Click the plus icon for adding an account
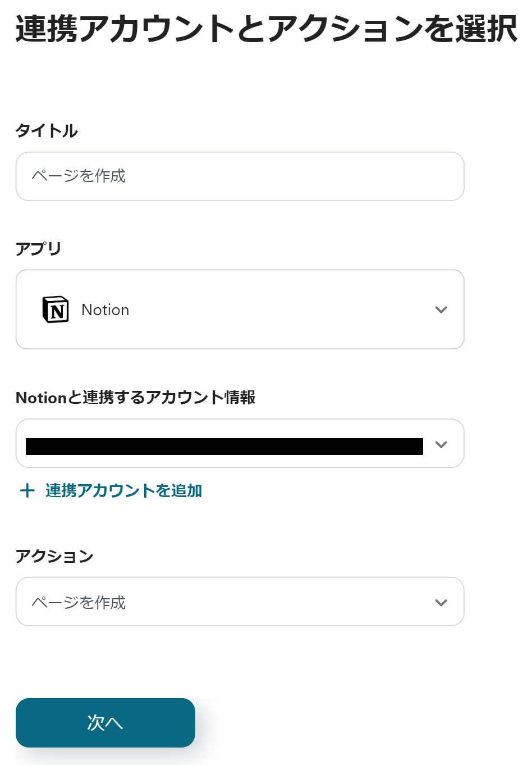 [x=27, y=491]
